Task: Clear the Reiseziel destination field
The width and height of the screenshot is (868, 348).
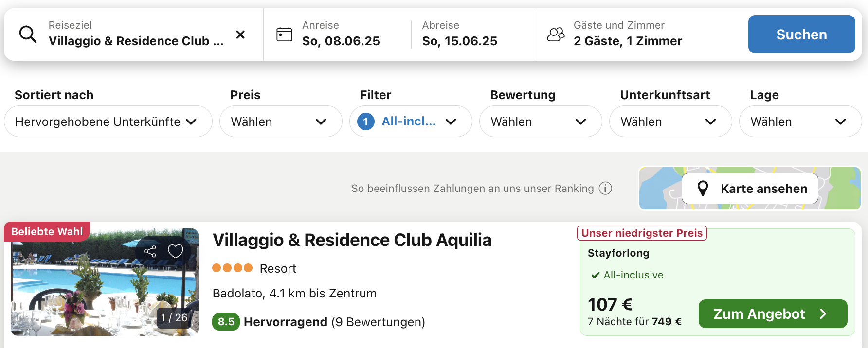Action: click(240, 35)
